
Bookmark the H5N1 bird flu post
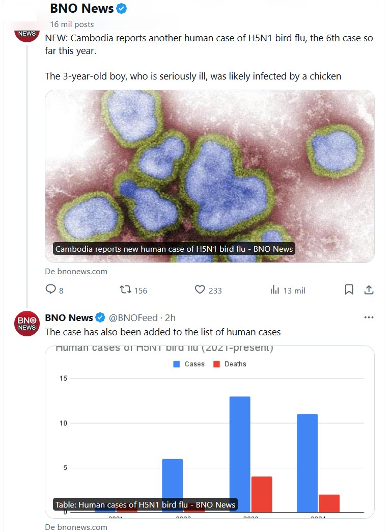[349, 290]
